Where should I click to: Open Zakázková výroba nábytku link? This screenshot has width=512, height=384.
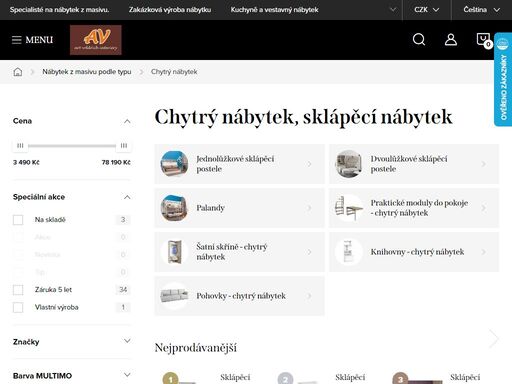(x=170, y=10)
